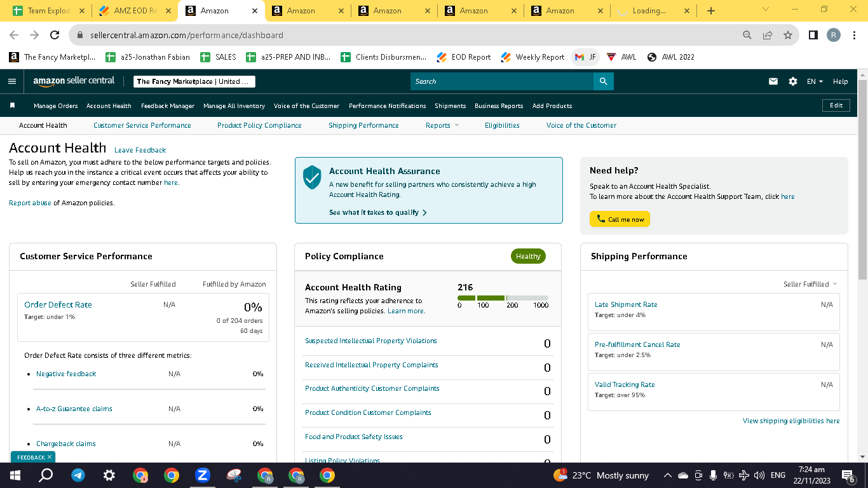Go to Business Reports in nav bar
This screenshot has width=868, height=488.
click(x=499, y=105)
